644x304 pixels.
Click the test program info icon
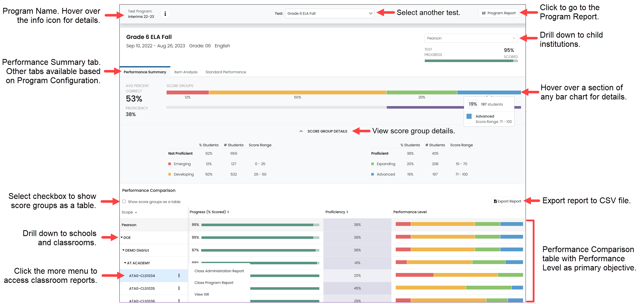165,13
